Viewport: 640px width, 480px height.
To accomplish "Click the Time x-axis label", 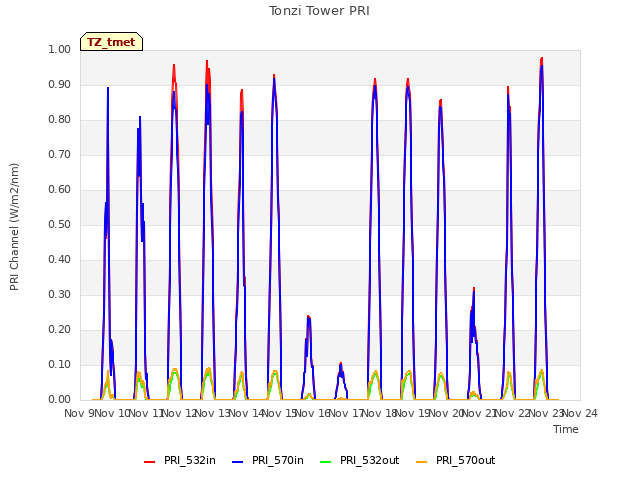I will (566, 429).
